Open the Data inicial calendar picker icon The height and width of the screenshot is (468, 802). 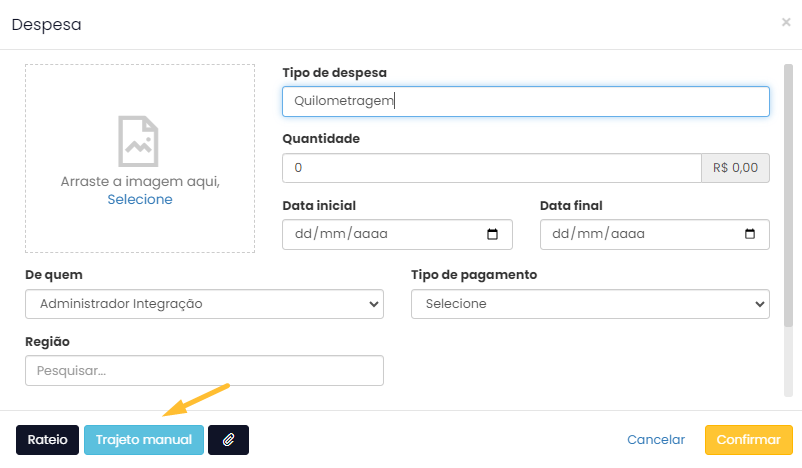tap(492, 234)
